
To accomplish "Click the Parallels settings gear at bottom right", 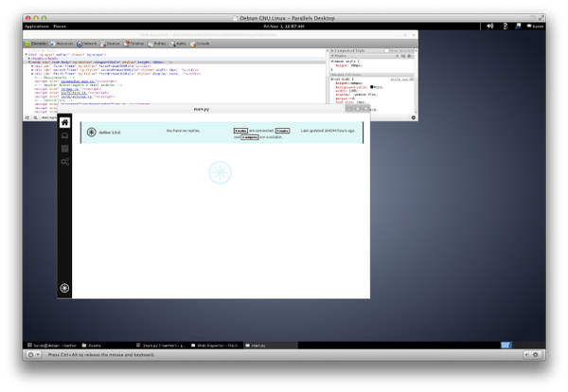I will pyautogui.click(x=536, y=355).
